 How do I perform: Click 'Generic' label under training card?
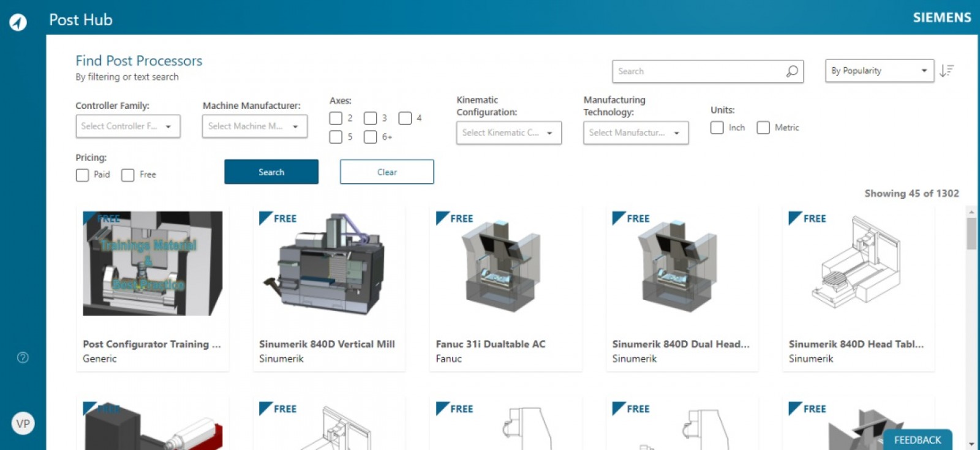pyautogui.click(x=100, y=359)
